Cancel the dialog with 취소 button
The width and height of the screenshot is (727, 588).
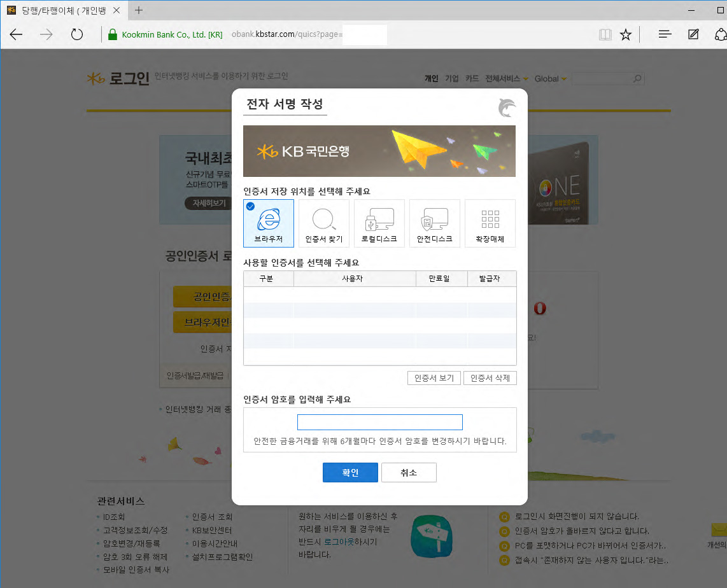coord(409,473)
